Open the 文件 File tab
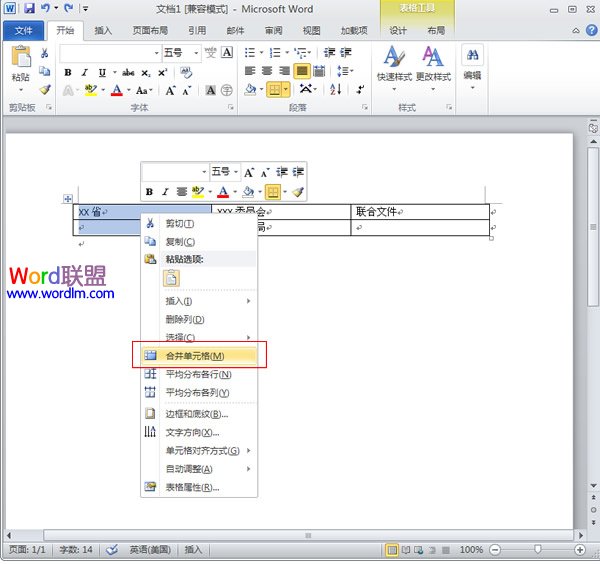This screenshot has height=564, width=600. click(23, 31)
